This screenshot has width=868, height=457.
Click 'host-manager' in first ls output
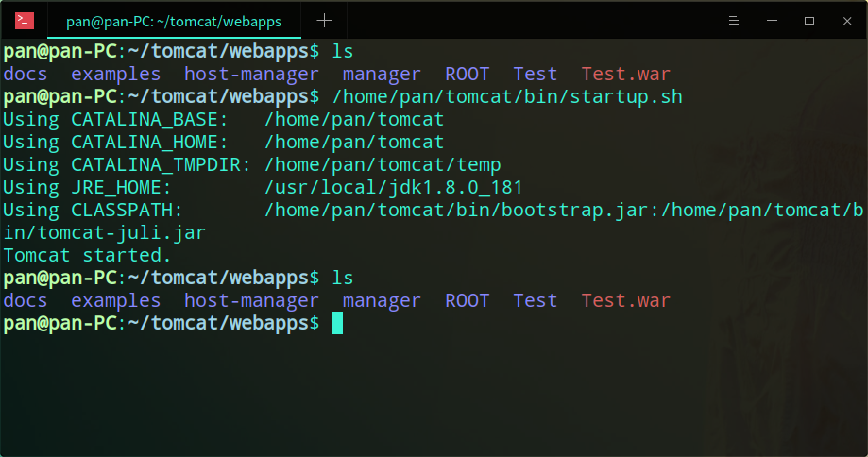251,75
